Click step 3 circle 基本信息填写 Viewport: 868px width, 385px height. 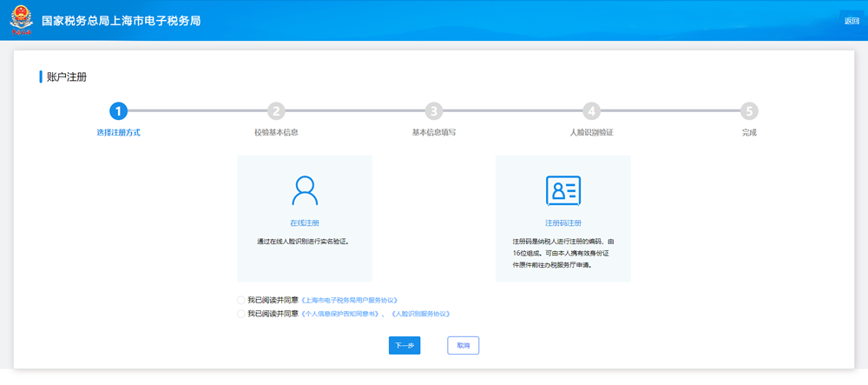433,111
